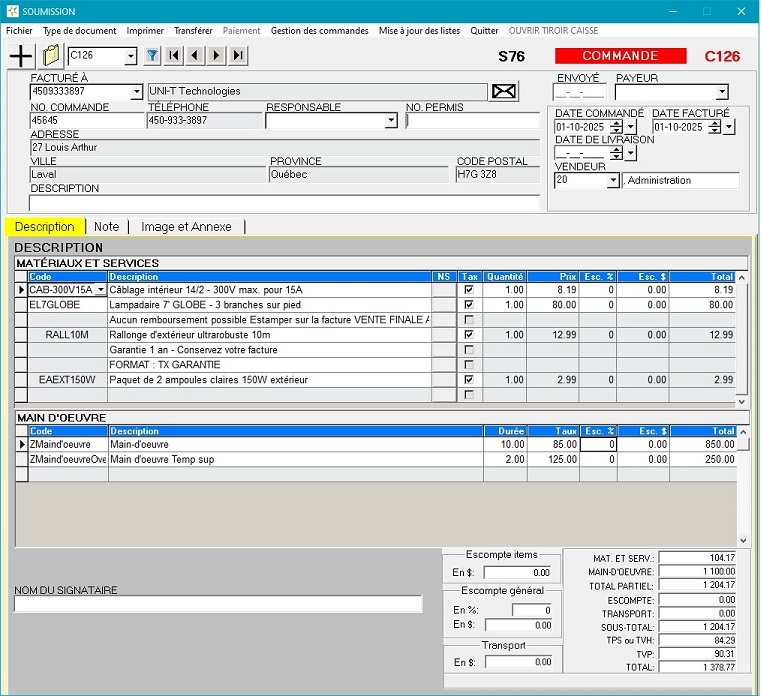Open the RESPONSABLE dropdown list
761x696 pixels.
click(x=390, y=121)
